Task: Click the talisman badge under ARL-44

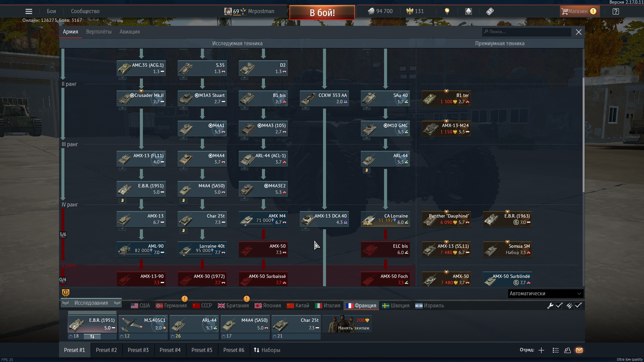Action: click(x=367, y=170)
